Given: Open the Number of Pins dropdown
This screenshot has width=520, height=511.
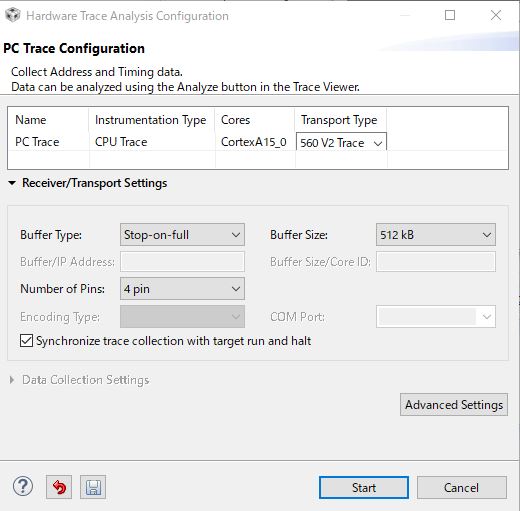Looking at the screenshot, I should [x=182, y=289].
